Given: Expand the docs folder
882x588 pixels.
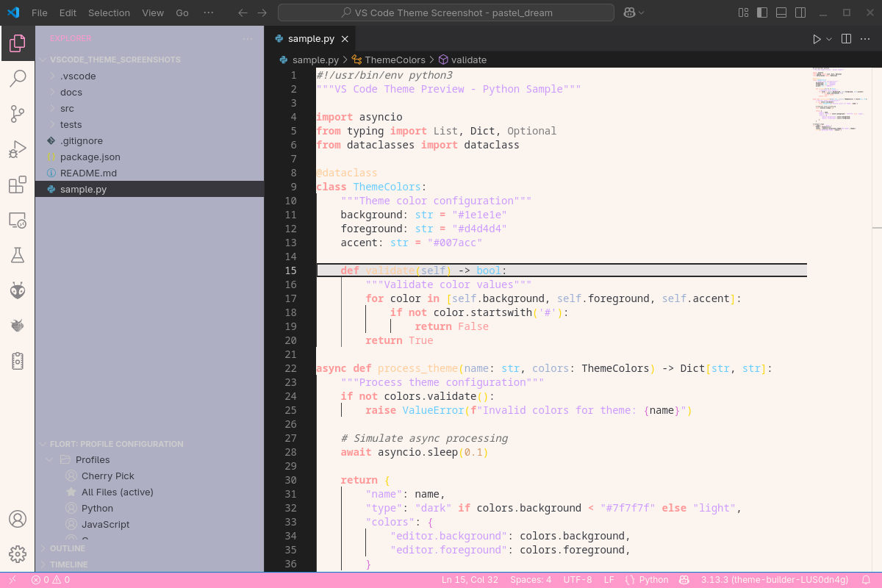Looking at the screenshot, I should tap(150, 92).
